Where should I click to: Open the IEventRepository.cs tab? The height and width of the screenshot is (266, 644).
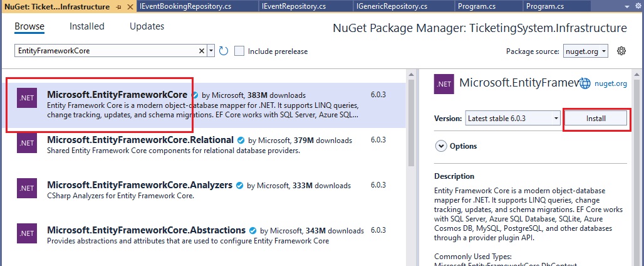[306, 6]
